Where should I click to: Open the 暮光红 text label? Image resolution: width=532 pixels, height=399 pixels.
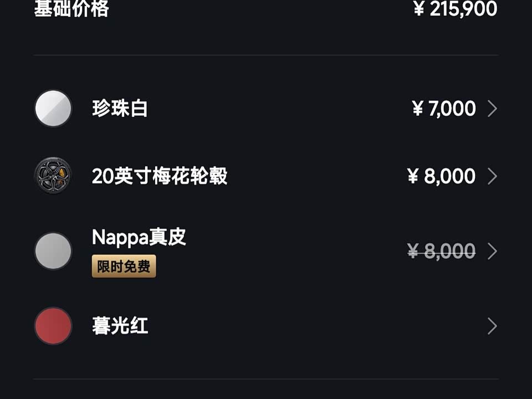(120, 326)
